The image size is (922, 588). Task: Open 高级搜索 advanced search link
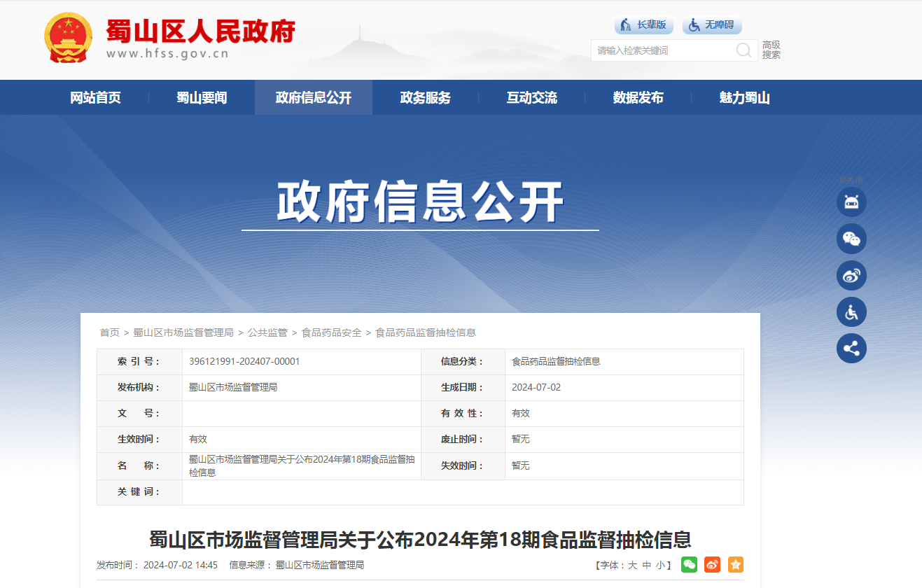(x=771, y=50)
